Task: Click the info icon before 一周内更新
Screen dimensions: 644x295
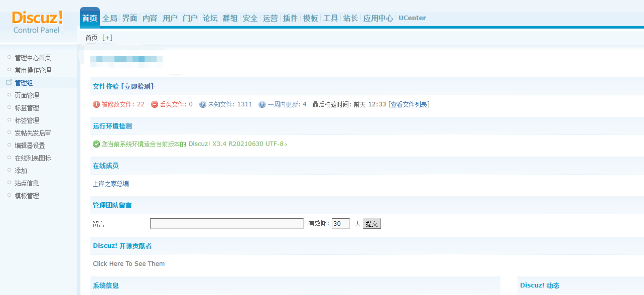Action: tap(262, 104)
